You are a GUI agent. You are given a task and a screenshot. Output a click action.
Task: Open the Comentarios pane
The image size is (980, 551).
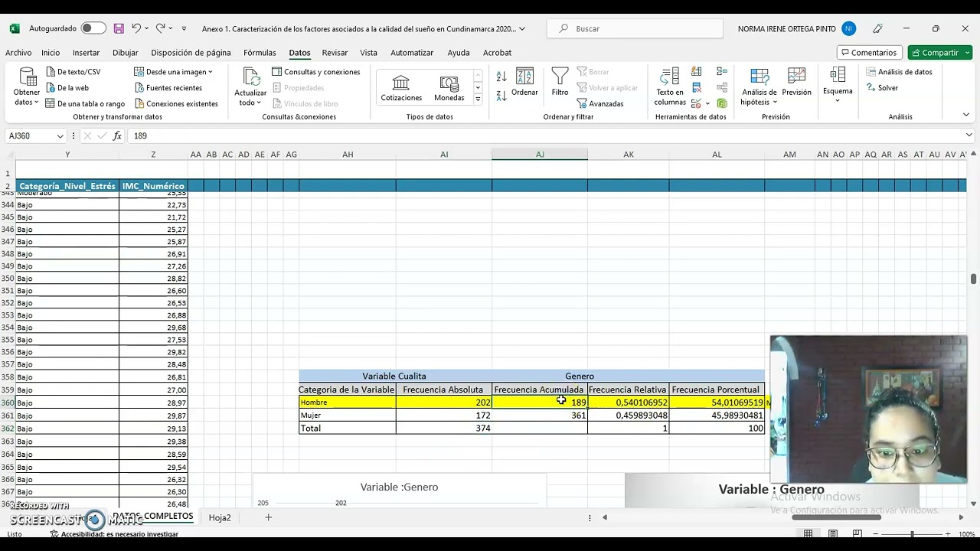click(869, 53)
